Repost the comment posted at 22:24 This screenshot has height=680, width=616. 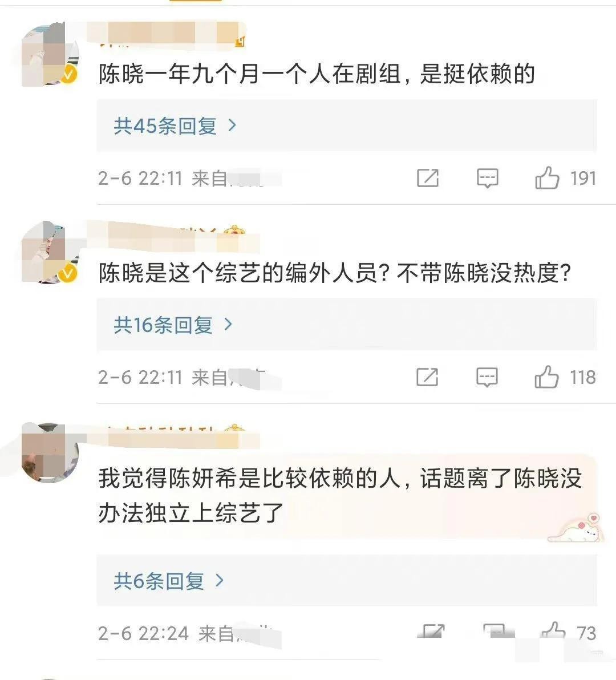[432, 632]
